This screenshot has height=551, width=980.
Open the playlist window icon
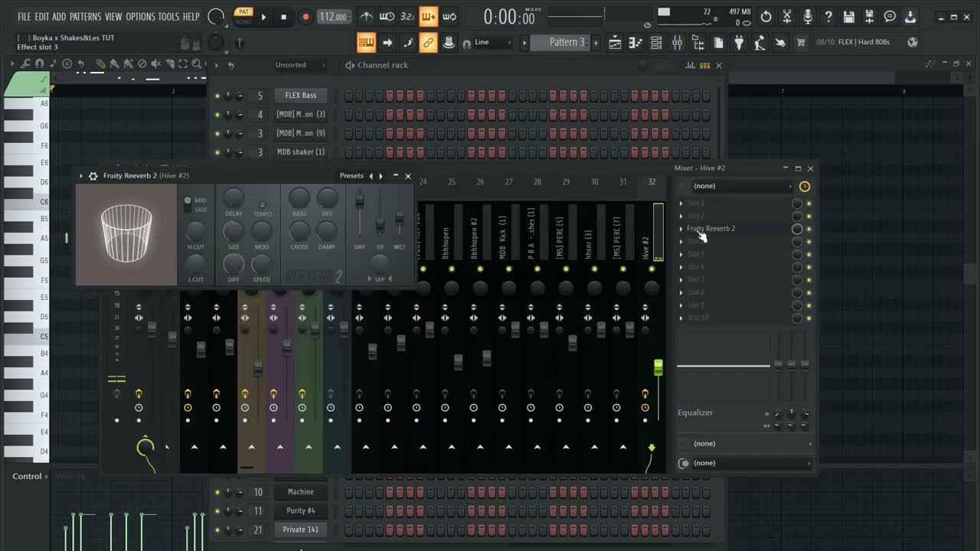pos(615,43)
